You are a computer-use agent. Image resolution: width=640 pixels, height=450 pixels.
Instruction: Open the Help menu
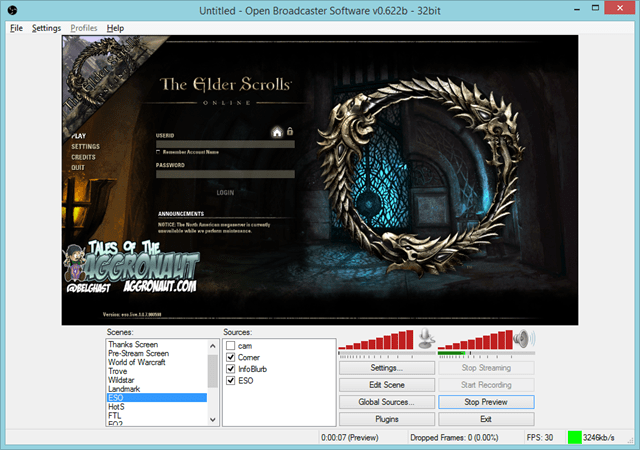point(115,28)
